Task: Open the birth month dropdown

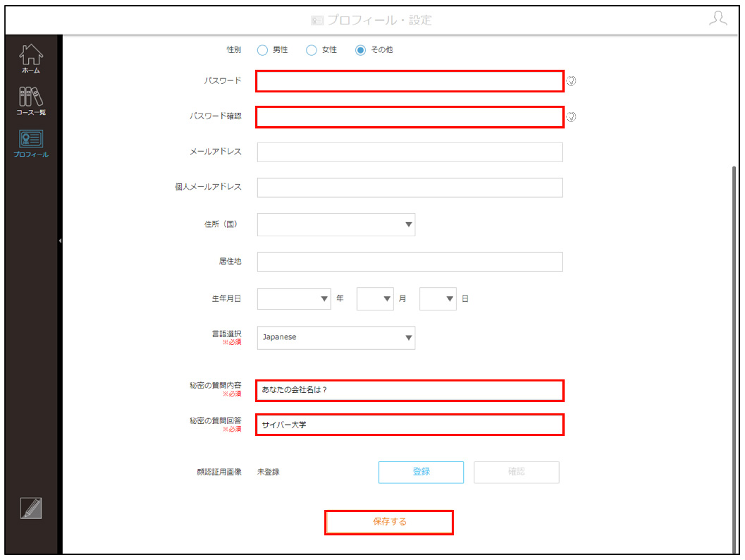Action: tap(375, 298)
